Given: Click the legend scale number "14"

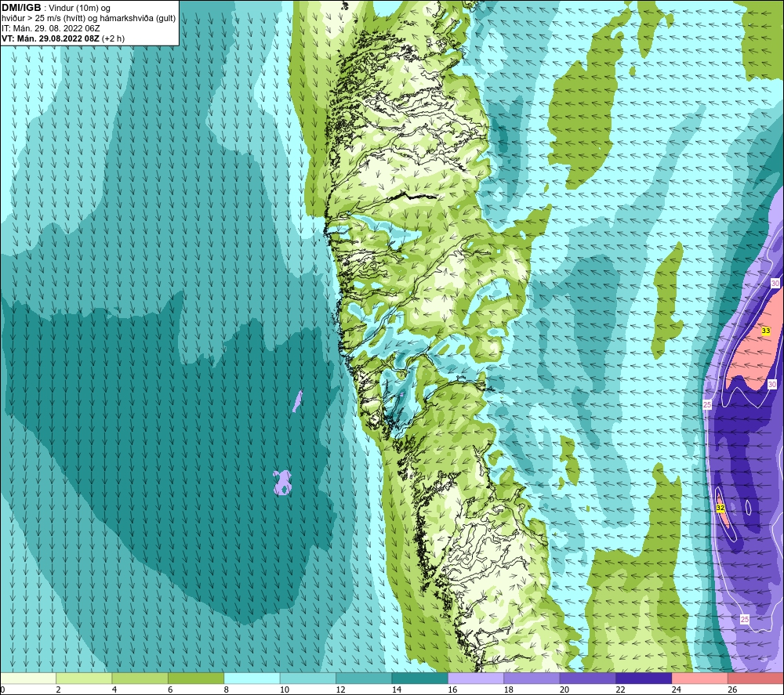Looking at the screenshot, I should tap(397, 690).
